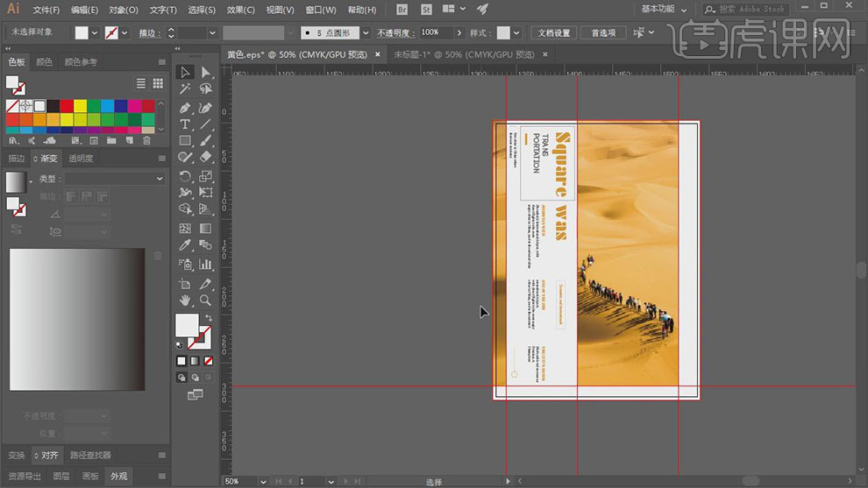868x488 pixels.
Task: Activate the Eyedropper tool
Action: pos(185,245)
